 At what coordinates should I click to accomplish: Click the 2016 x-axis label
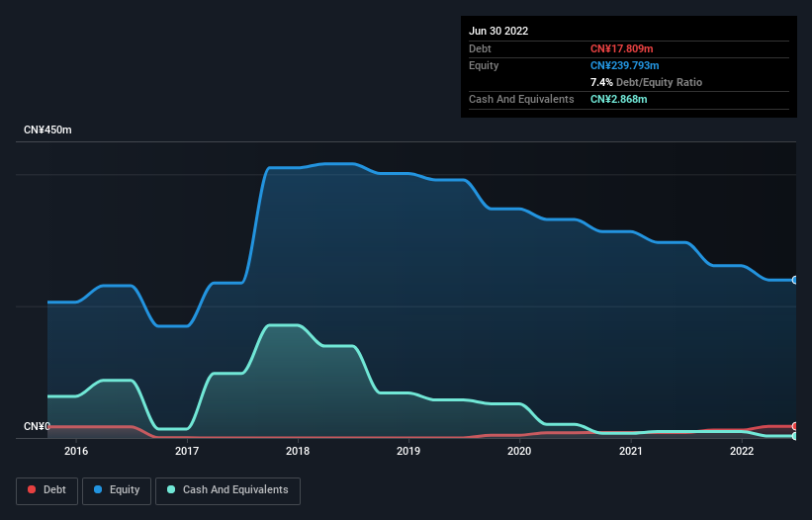click(x=76, y=451)
